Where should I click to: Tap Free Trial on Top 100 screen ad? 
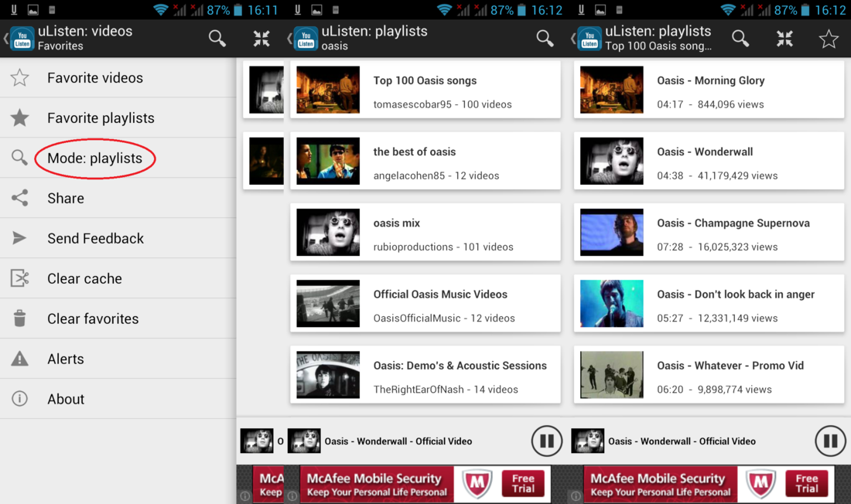tap(806, 483)
